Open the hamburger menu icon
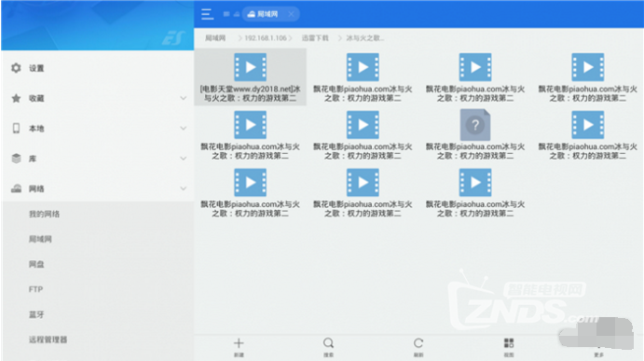This screenshot has width=644, height=361. point(208,14)
